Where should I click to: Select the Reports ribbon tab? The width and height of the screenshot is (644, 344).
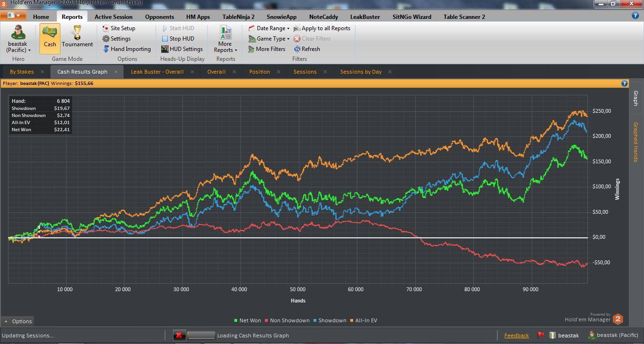(72, 17)
